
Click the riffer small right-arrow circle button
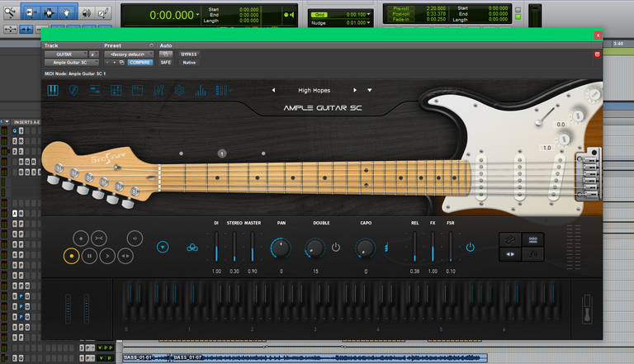click(x=135, y=239)
